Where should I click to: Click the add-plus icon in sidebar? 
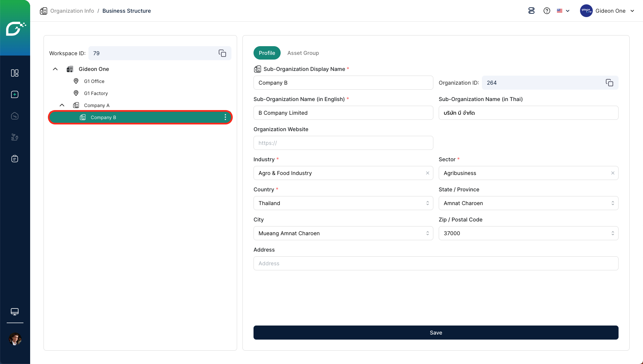point(15,94)
